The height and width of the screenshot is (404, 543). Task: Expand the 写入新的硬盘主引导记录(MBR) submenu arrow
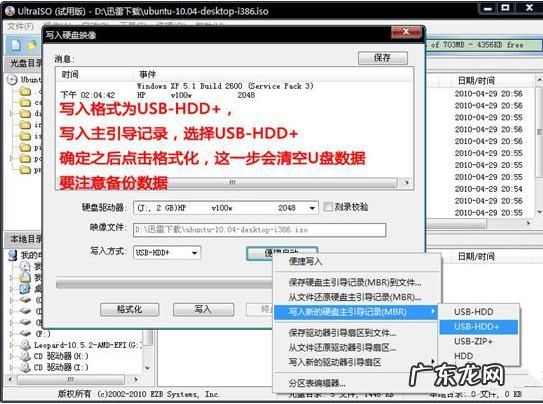pyautogui.click(x=433, y=311)
